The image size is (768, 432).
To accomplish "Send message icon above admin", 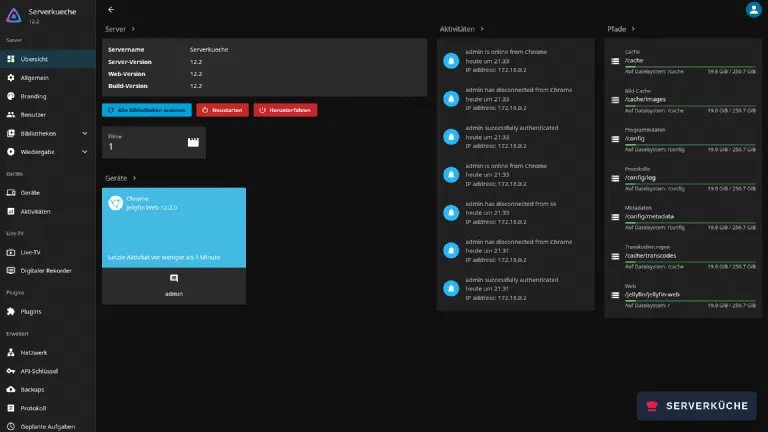I will (x=174, y=278).
